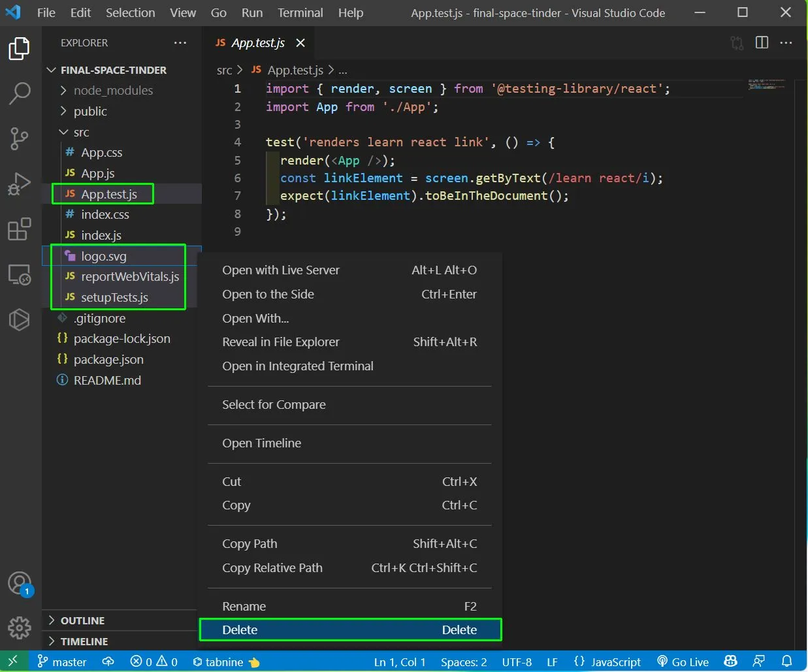808x672 pixels.
Task: Change indentation via Spaces: 2
Action: point(464,662)
